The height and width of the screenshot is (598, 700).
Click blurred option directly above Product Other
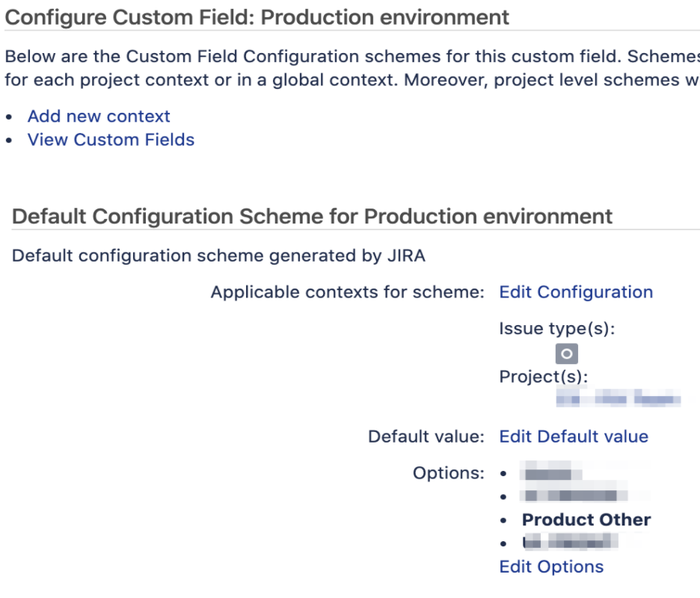(x=574, y=496)
